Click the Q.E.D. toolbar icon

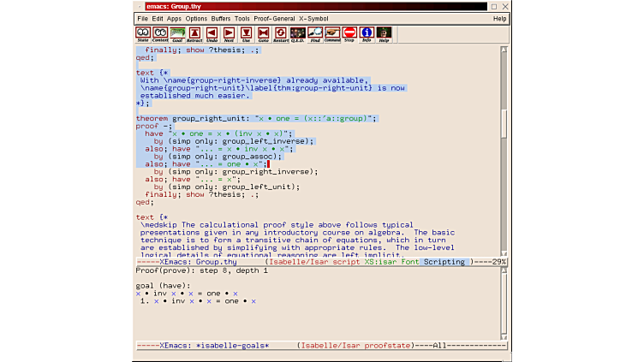297,33
